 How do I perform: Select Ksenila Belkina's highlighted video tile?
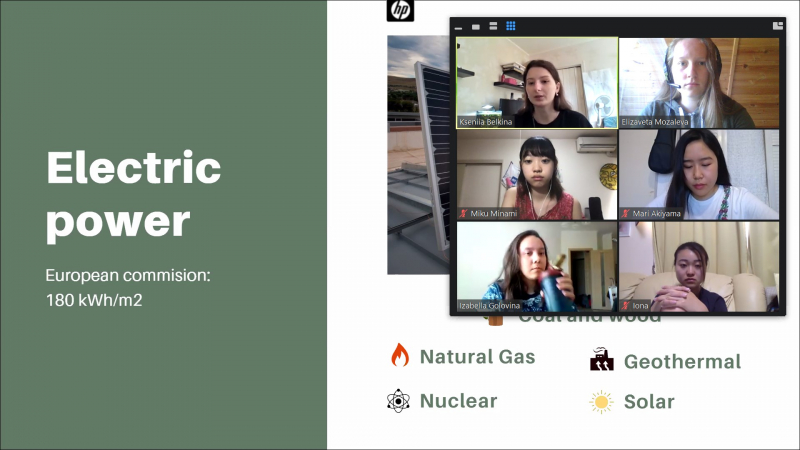(537, 82)
